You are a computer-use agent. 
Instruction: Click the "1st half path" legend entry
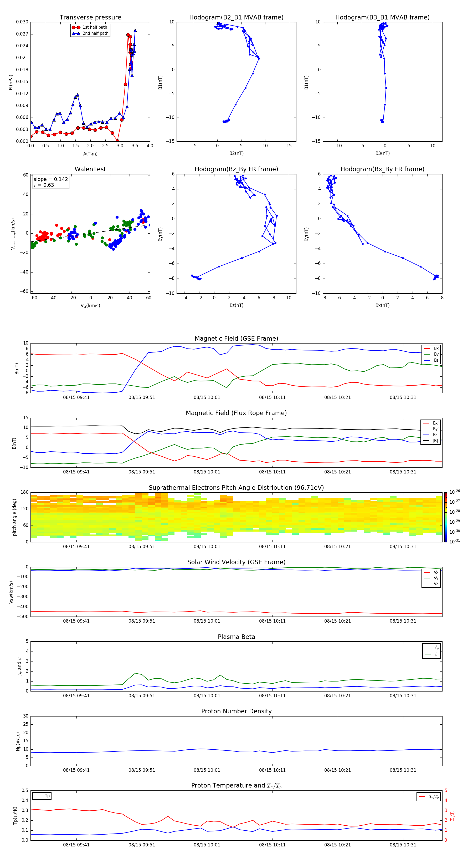click(90, 27)
